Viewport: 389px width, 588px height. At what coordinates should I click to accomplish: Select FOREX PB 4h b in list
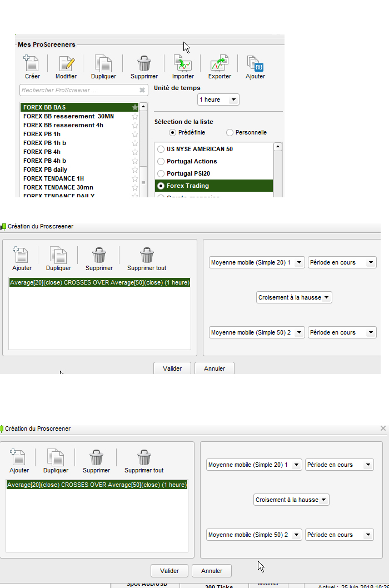click(79, 161)
